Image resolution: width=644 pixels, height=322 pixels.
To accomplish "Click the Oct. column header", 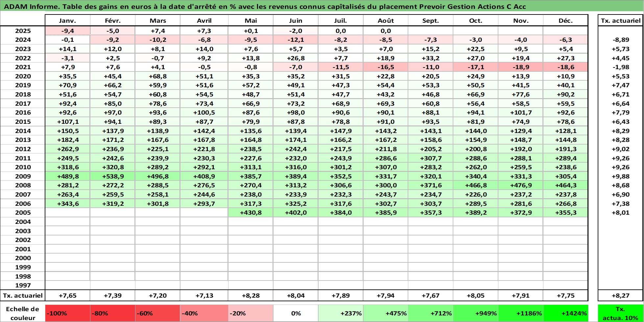I will [x=476, y=20].
